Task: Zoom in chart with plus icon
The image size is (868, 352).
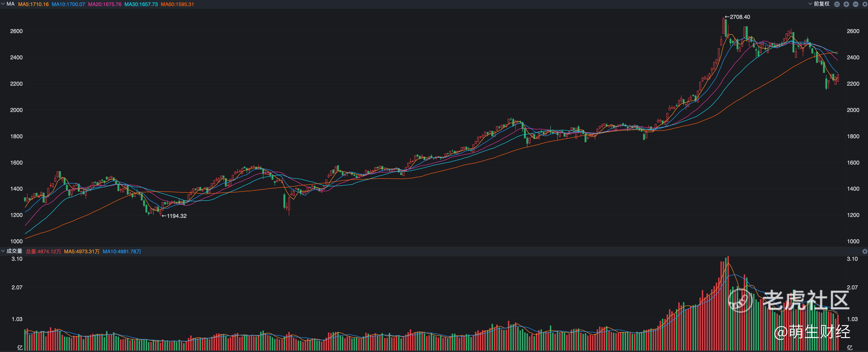Action: 846,4
